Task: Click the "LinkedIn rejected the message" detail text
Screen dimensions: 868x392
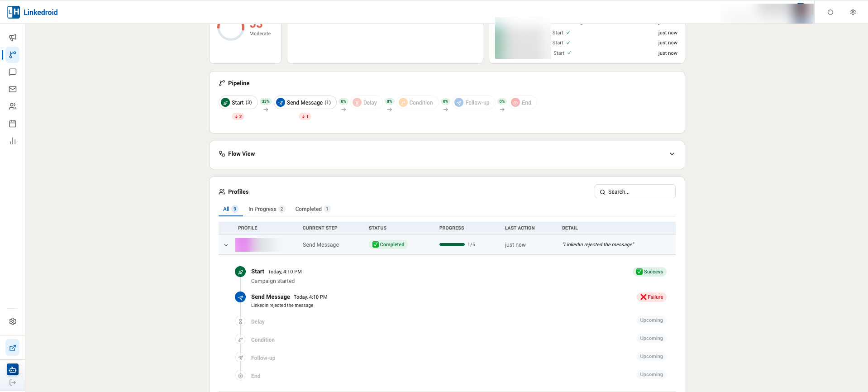Action: tap(598, 244)
